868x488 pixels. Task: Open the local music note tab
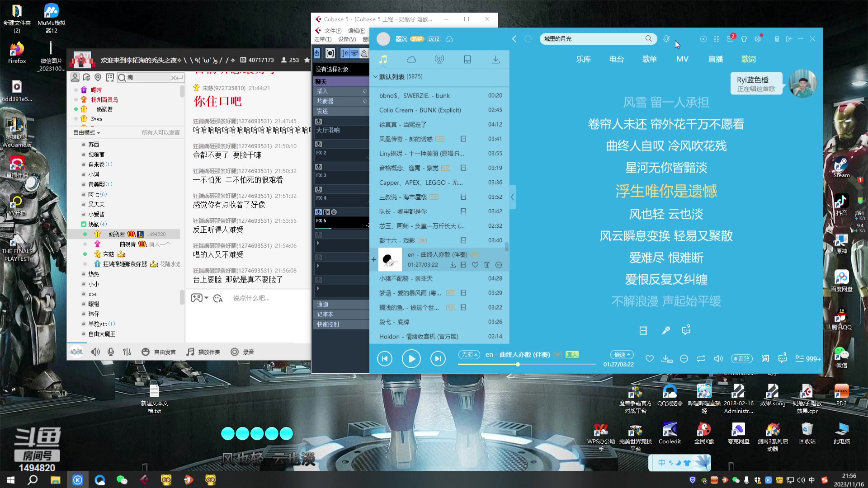[x=383, y=59]
